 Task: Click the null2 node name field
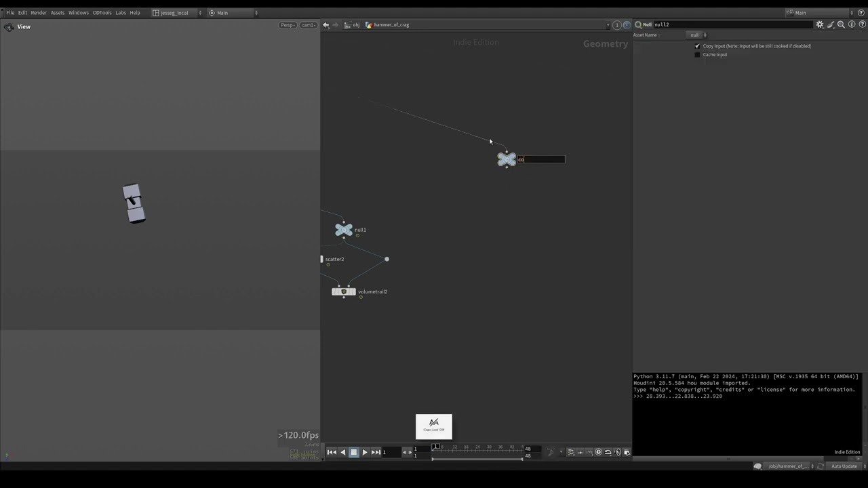(x=732, y=24)
